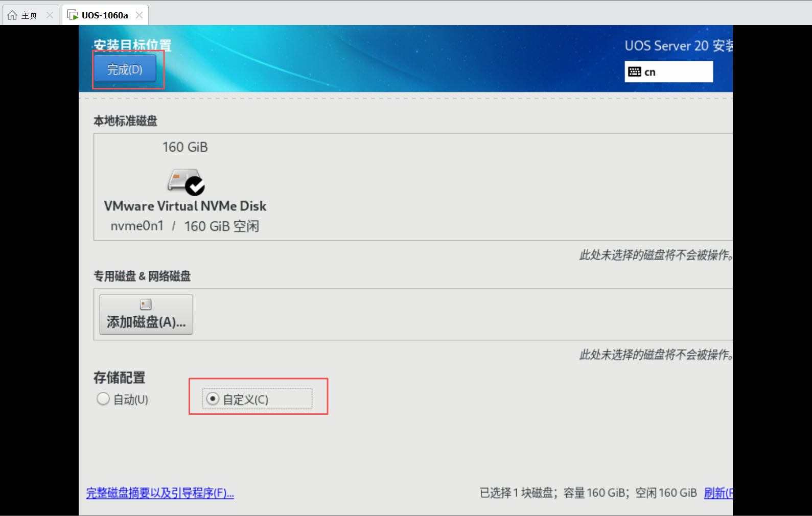This screenshot has height=516, width=812.
Task: Click the home icon on 主页 tab
Action: [12, 15]
